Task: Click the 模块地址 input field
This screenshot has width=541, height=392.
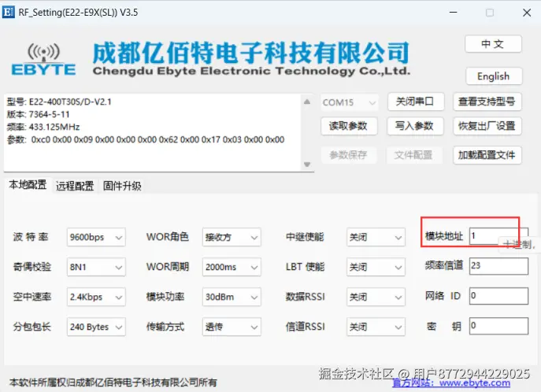Action: 498,236
